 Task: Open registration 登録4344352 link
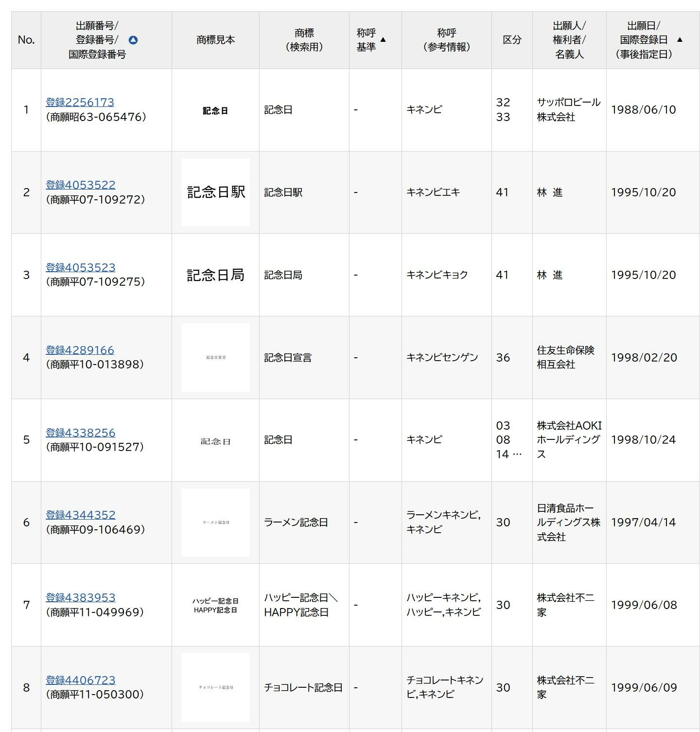(x=80, y=515)
